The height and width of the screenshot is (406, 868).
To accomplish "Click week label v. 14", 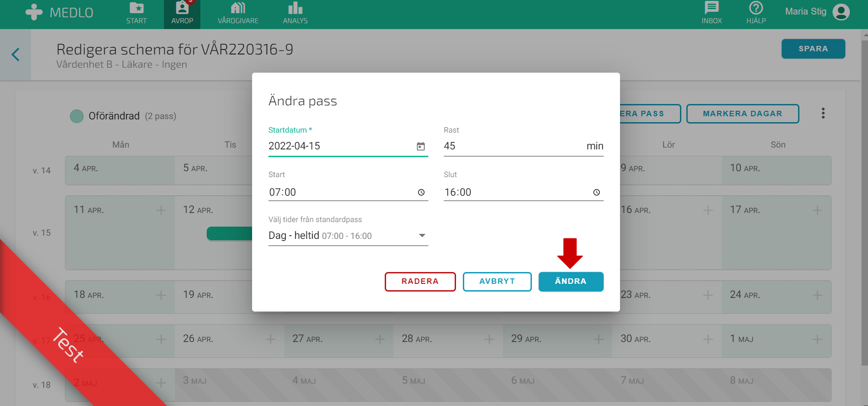I will click(x=42, y=171).
